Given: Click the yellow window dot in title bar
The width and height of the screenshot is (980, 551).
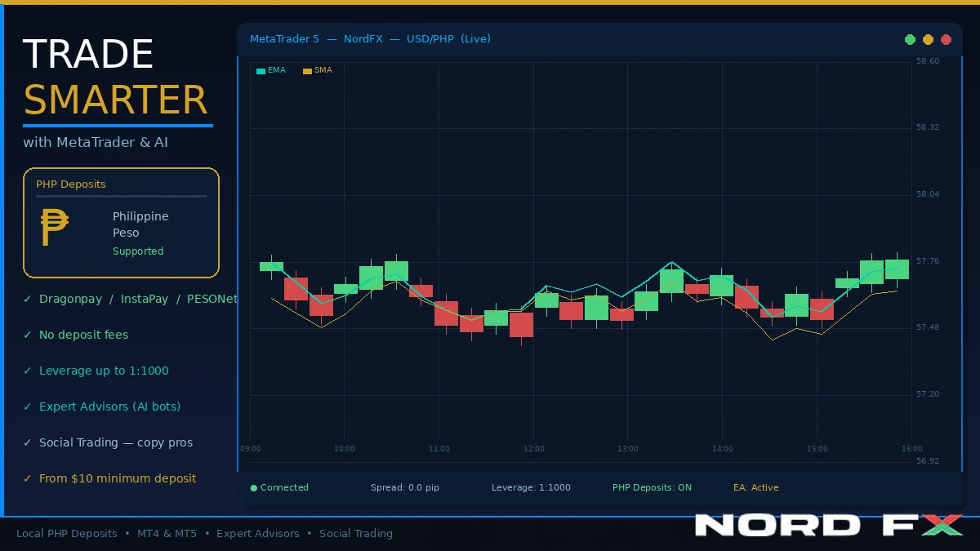Looking at the screenshot, I should pyautogui.click(x=928, y=39).
